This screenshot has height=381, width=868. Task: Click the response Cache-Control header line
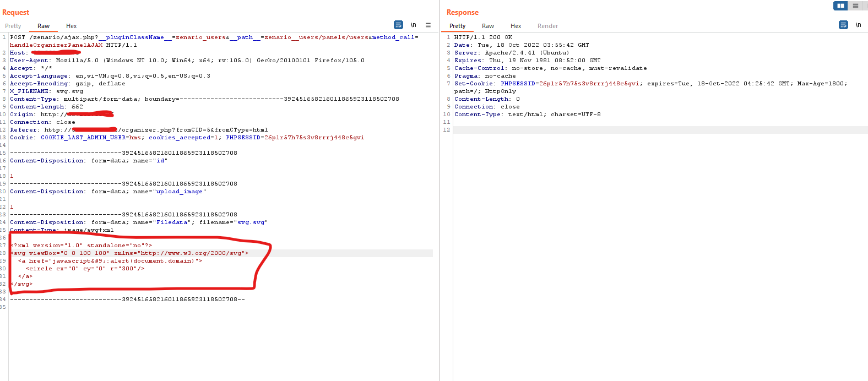(551, 68)
